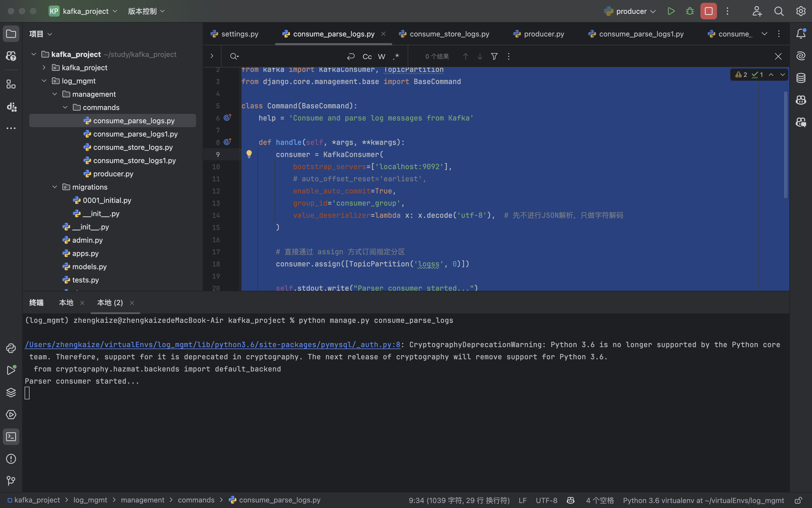
Task: Open the Python Console tool window
Action: (11, 348)
